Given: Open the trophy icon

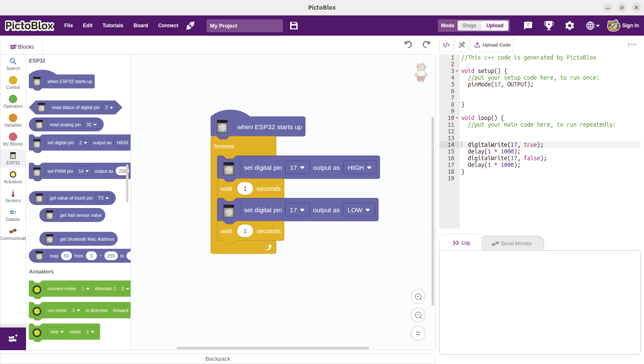Looking at the screenshot, I should (x=549, y=26).
